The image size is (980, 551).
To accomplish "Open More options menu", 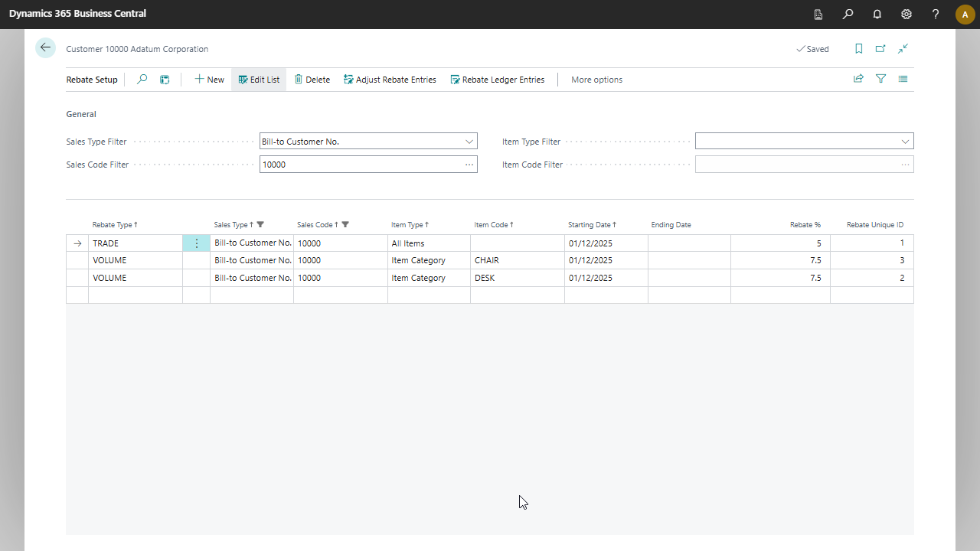I will tap(596, 80).
